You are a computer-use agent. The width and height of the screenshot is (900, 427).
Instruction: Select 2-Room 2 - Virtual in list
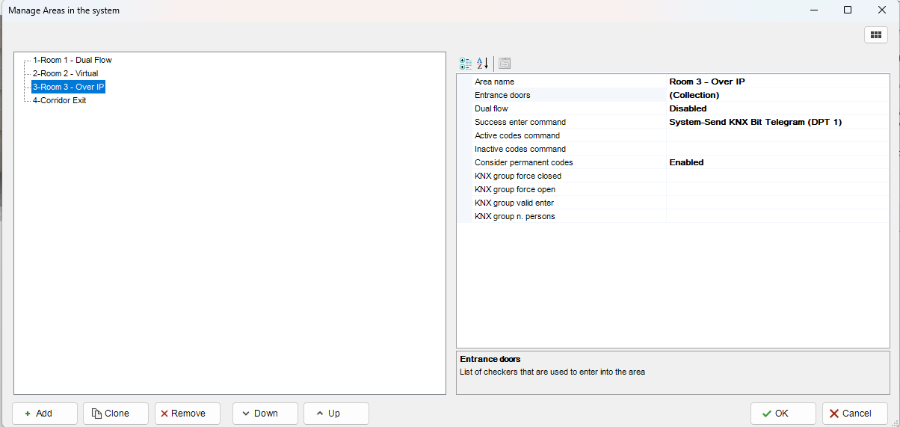[65, 73]
